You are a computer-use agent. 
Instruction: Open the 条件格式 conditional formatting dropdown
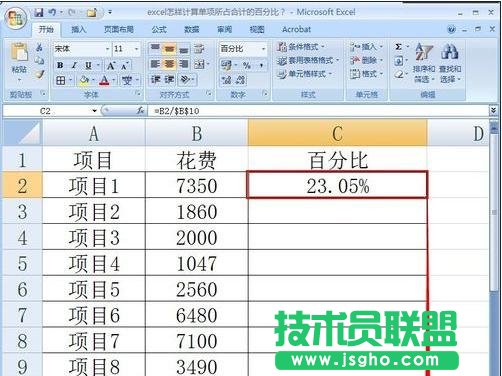301,47
